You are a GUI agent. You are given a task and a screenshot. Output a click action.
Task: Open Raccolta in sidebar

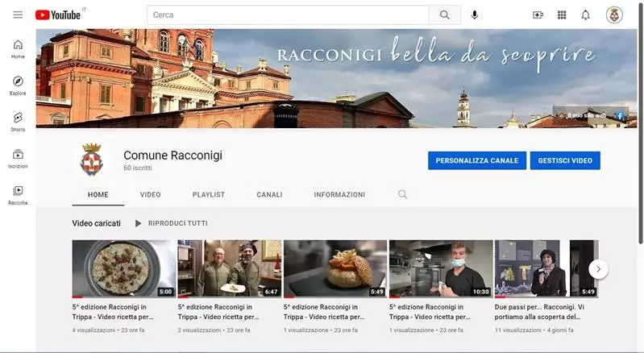[x=18, y=195]
